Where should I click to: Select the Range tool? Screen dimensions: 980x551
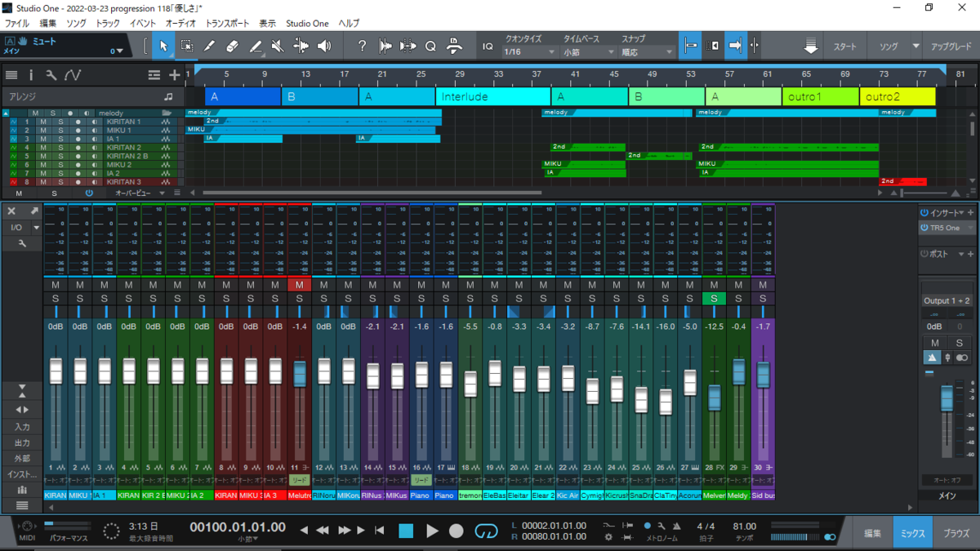pyautogui.click(x=187, y=46)
